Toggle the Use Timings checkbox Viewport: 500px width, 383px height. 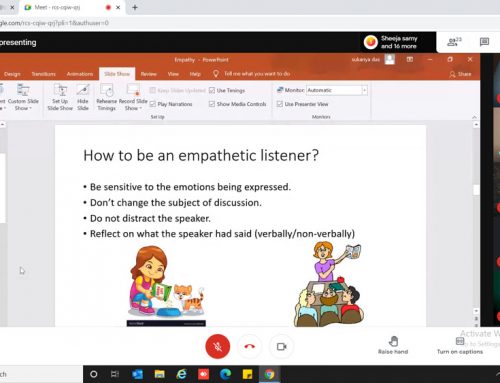(x=212, y=90)
